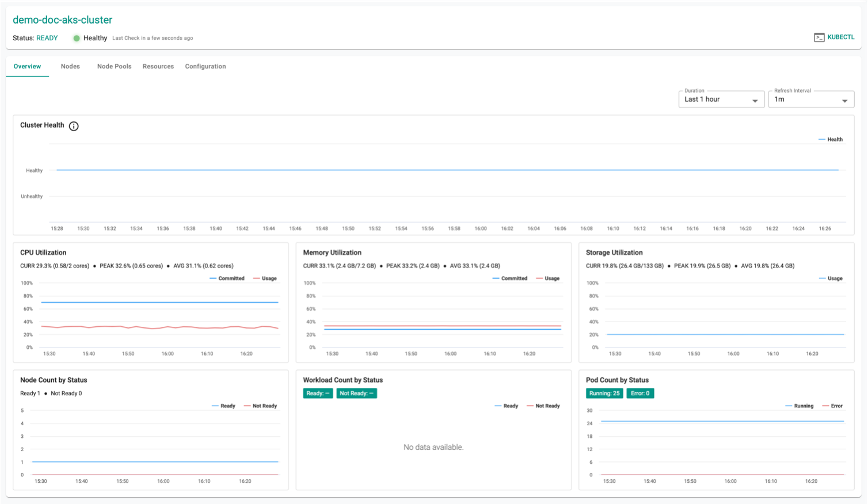
Task: Toggle Usage legend in CPU Utilization chart
Action: click(x=265, y=278)
